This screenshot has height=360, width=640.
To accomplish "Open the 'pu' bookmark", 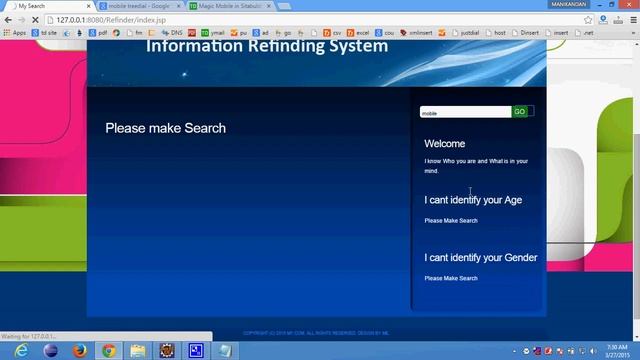I will [239, 33].
